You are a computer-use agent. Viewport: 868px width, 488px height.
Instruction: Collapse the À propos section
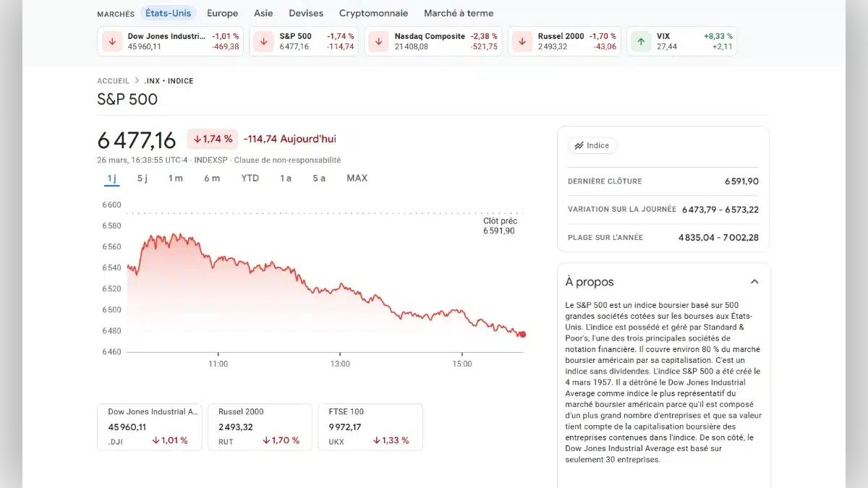[754, 281]
